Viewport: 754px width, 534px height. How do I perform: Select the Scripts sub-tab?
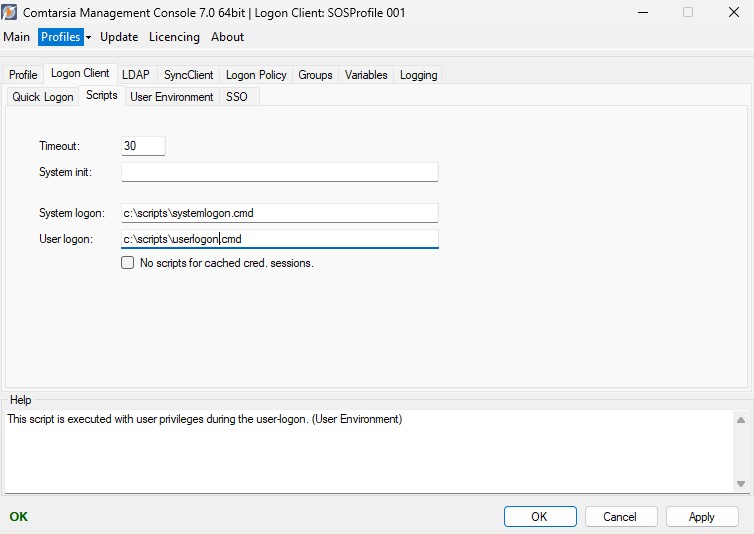point(102,95)
